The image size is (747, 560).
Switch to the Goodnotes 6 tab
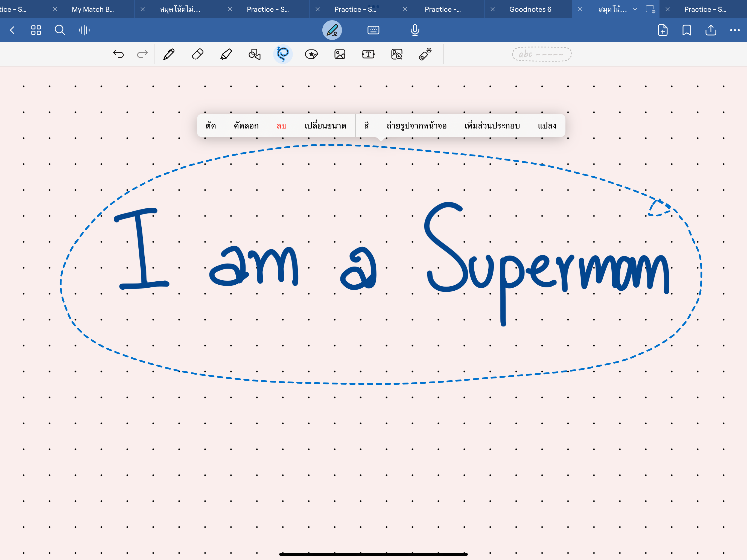530,10
